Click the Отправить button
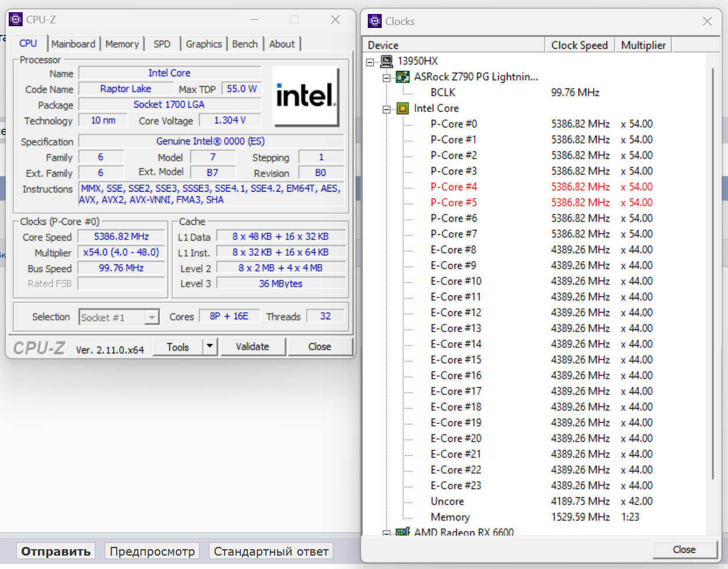The width and height of the screenshot is (728, 569). (x=56, y=551)
